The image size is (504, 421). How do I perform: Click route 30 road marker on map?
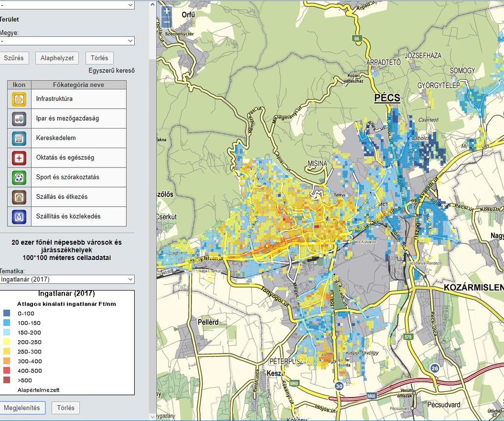click(339, 386)
